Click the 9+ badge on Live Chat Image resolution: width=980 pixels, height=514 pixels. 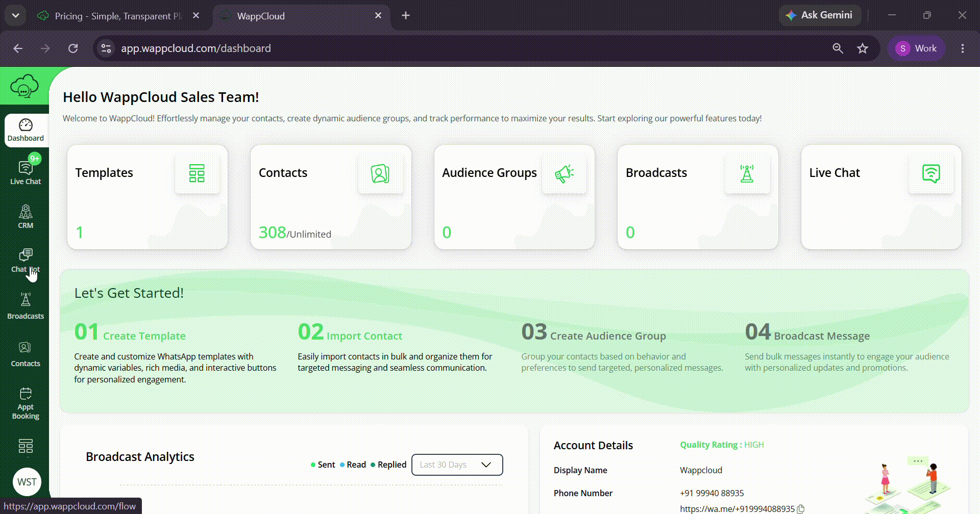coord(35,159)
